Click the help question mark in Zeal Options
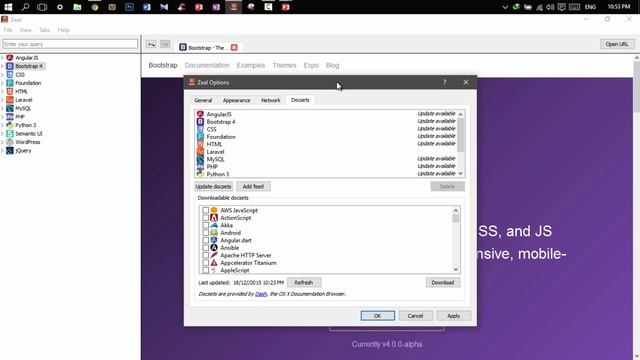This screenshot has width=640, height=360. click(x=444, y=82)
